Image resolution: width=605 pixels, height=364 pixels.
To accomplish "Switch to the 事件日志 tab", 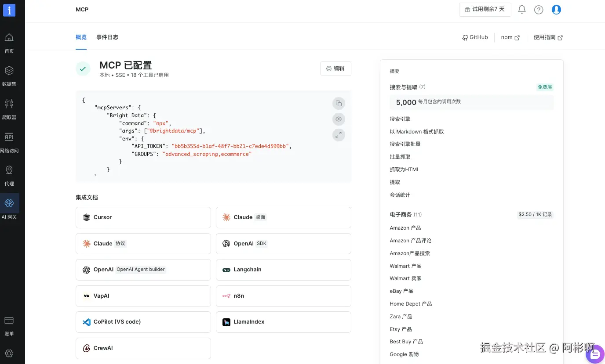I will (x=107, y=37).
